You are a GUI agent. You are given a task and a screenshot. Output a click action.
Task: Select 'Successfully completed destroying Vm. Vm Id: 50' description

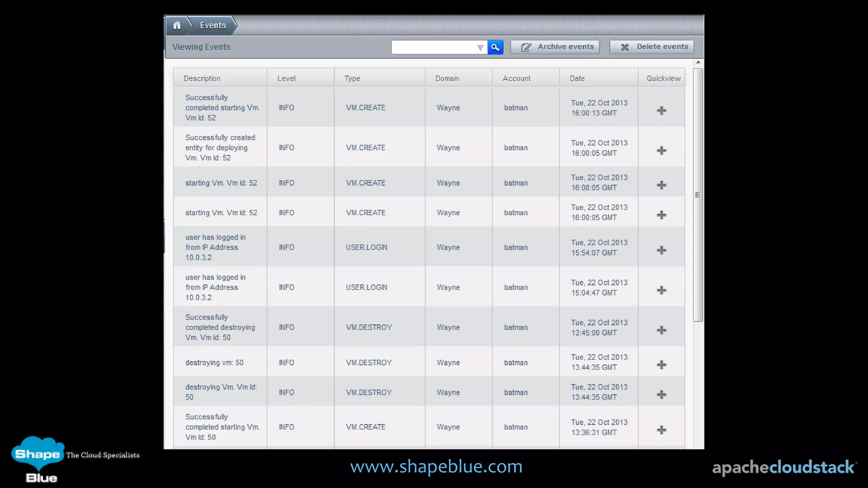coord(220,327)
